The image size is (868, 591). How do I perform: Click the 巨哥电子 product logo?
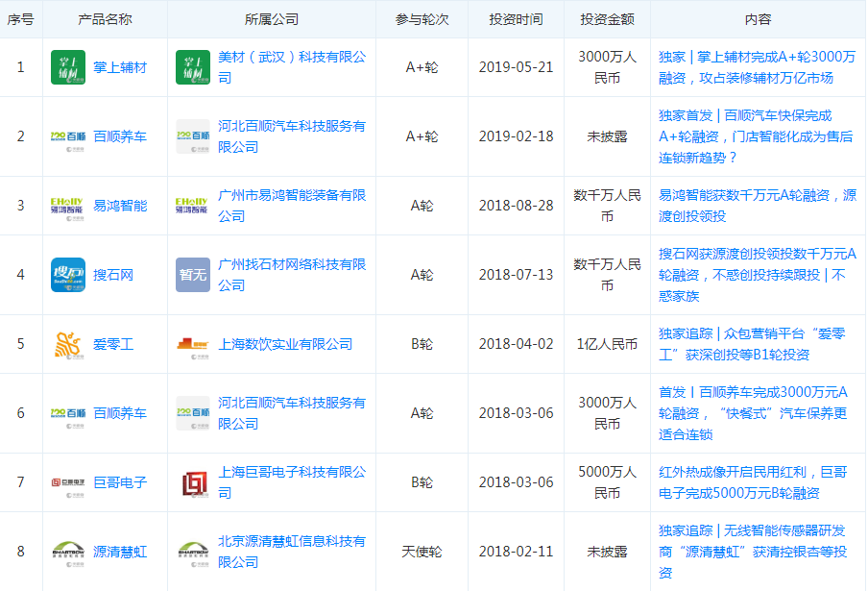tap(68, 482)
